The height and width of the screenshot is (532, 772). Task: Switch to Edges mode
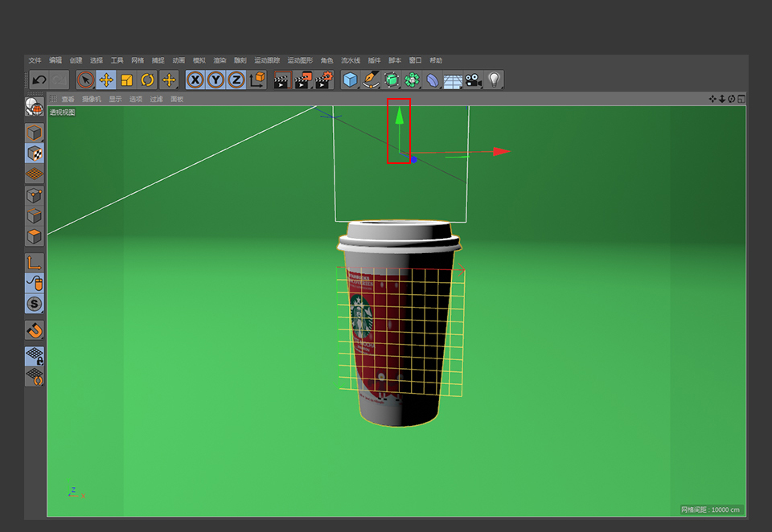coord(35,216)
